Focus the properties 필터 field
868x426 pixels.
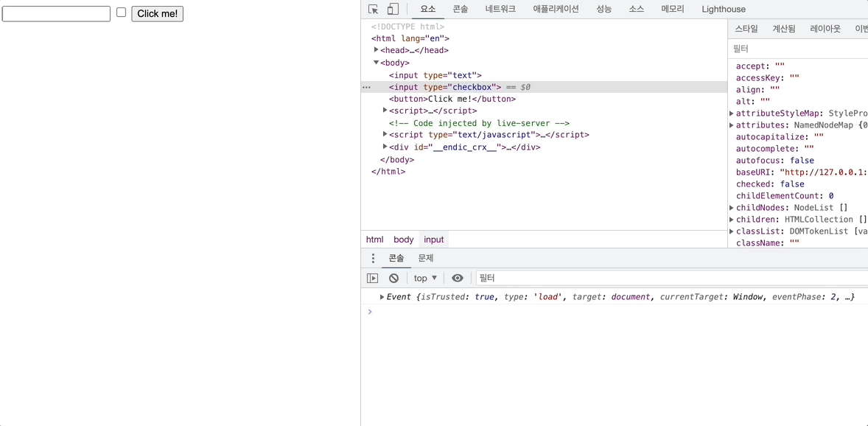point(798,49)
